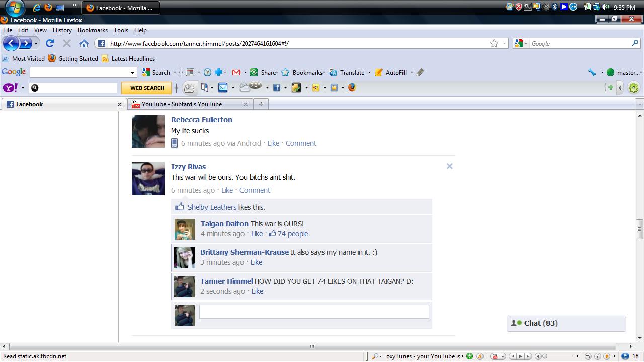This screenshot has height=362, width=644.
Task: Expand the Bookmarks dropdown on the Google toolbar
Action: [x=324, y=72]
